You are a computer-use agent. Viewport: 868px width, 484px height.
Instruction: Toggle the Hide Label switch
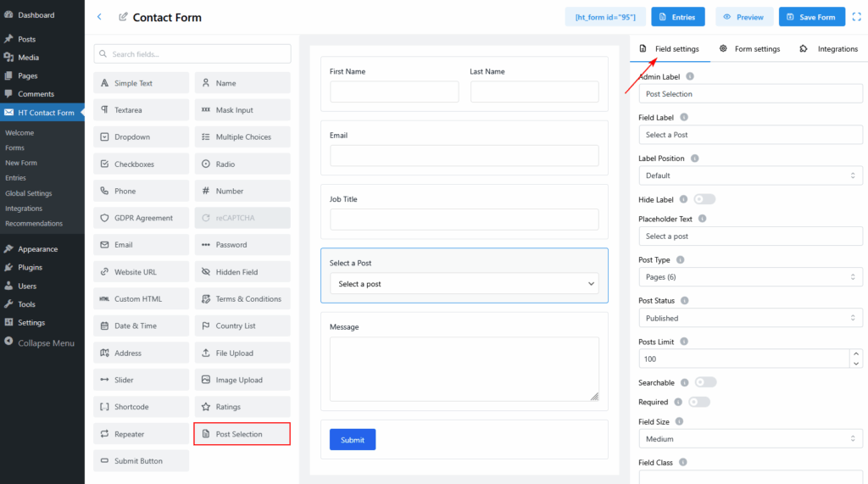704,199
